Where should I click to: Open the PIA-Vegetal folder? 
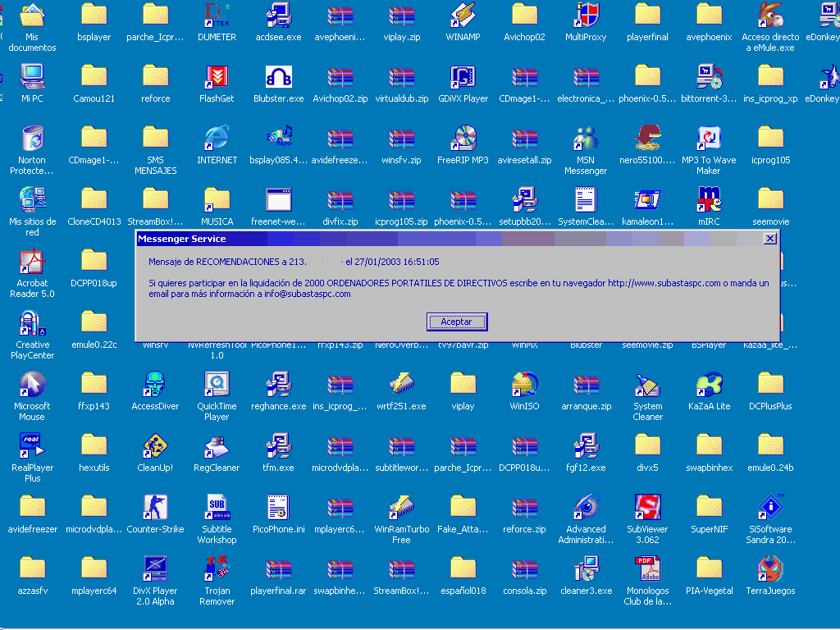click(709, 569)
